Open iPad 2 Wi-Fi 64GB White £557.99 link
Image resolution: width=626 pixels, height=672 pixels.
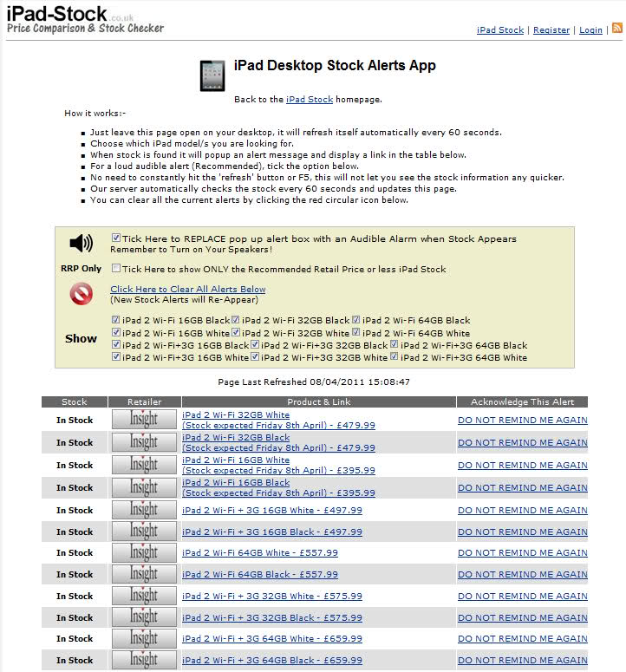[x=260, y=553]
